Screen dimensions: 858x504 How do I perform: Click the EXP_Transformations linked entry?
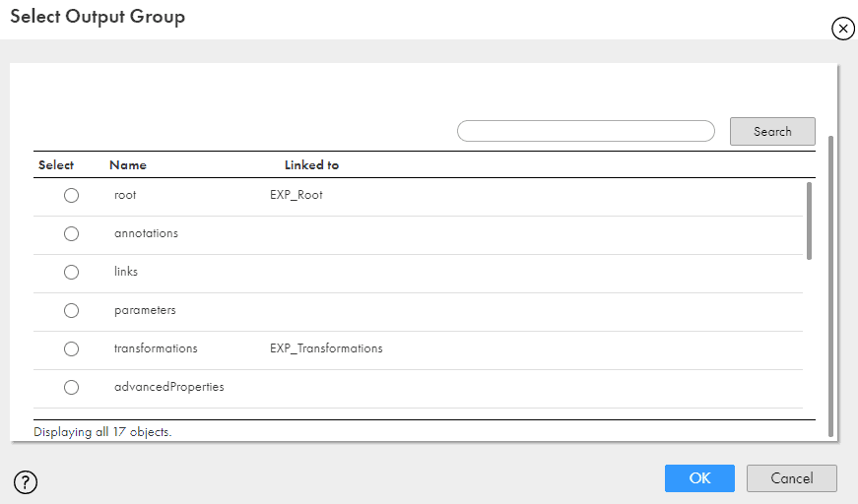[326, 348]
